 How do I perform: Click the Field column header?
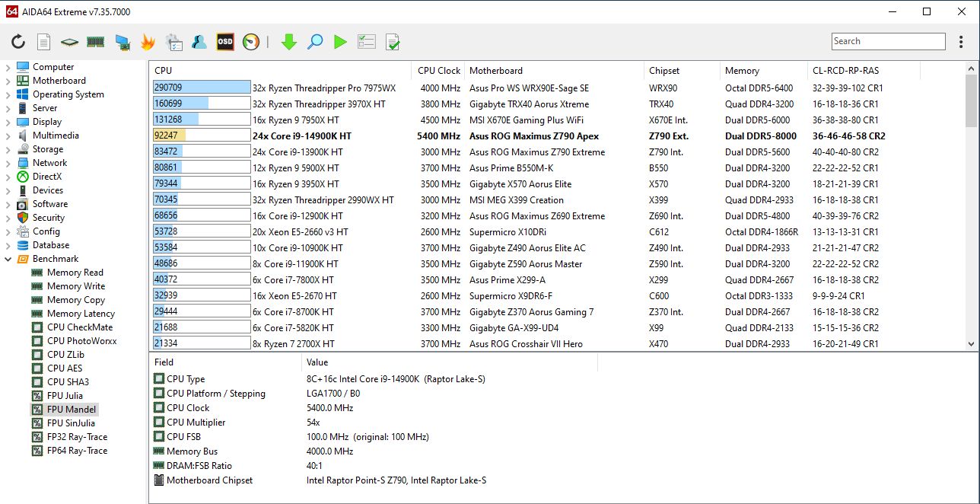pos(225,362)
